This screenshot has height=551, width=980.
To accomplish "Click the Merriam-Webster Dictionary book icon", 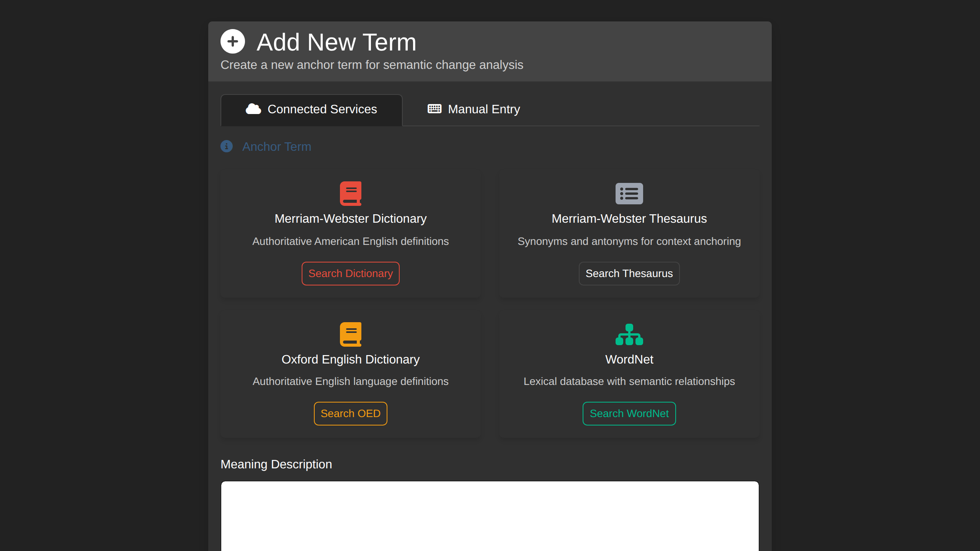I will click(350, 193).
